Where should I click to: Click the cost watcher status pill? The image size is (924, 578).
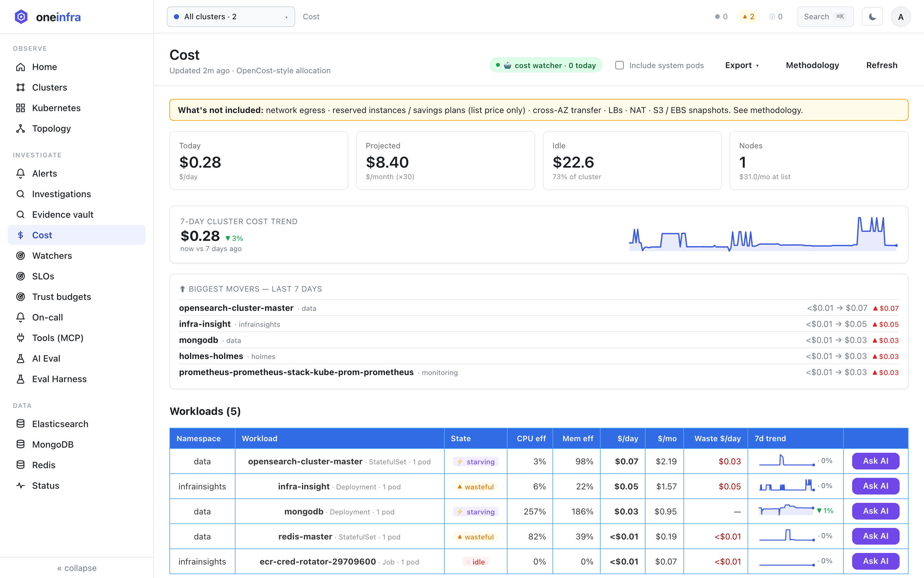pos(546,66)
